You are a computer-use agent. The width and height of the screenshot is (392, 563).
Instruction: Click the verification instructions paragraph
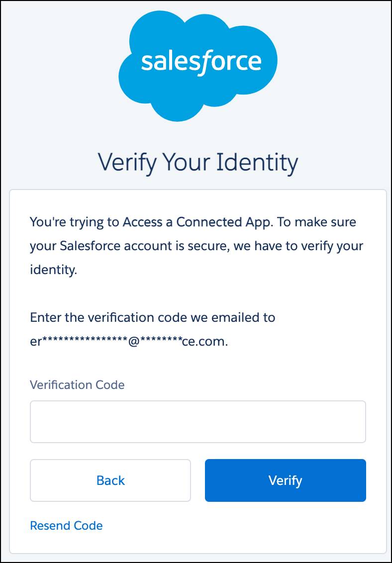point(196,246)
